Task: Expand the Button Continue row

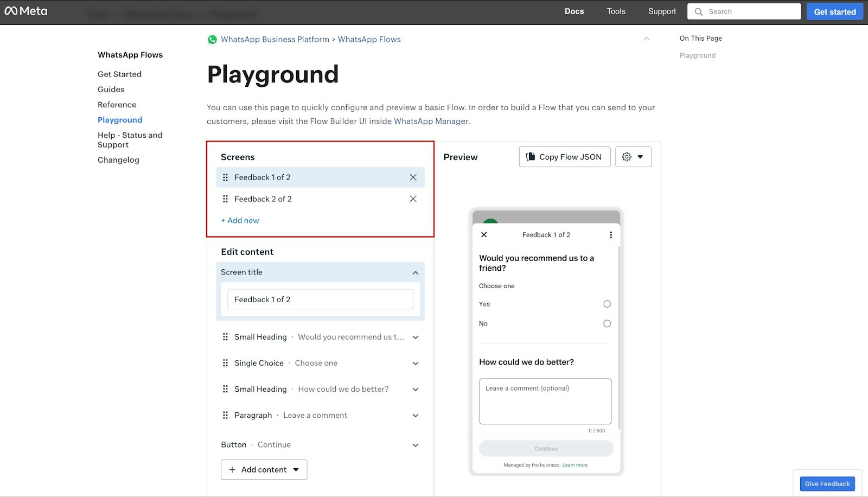Action: 416,445
